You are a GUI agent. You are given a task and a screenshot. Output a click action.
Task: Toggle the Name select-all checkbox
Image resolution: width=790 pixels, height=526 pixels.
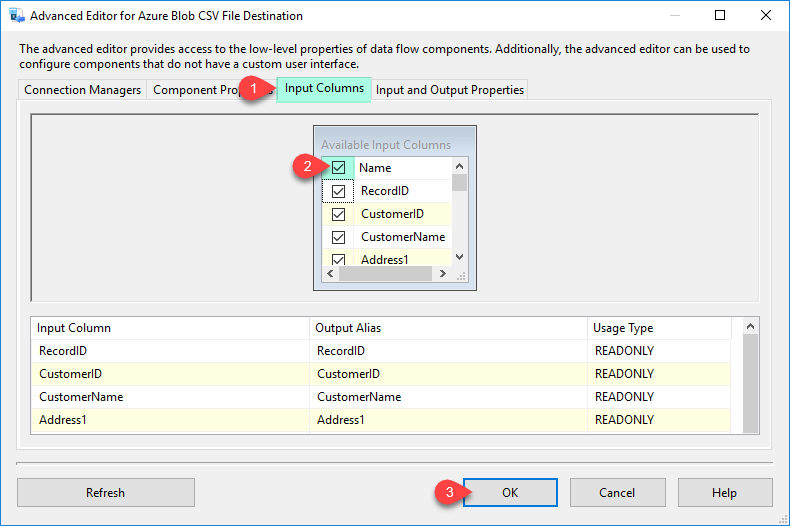339,168
